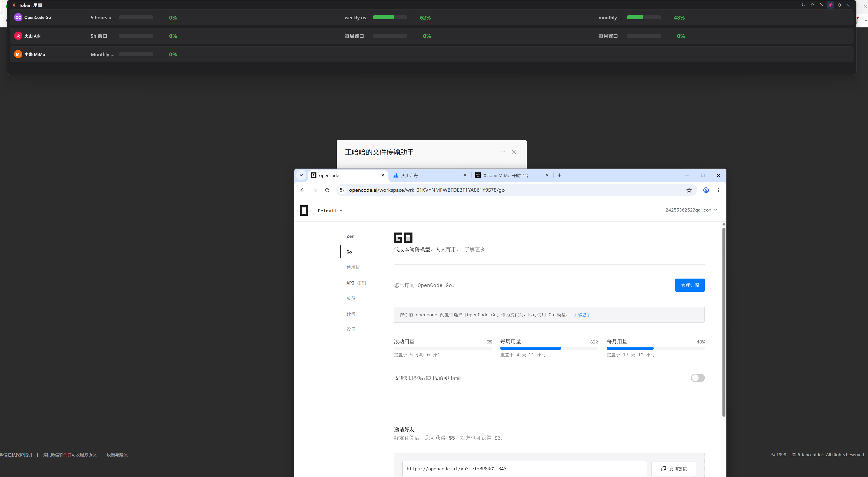Viewport: 868px width, 477px height.
Task: Open the 使用量 sidebar item
Action: (353, 267)
